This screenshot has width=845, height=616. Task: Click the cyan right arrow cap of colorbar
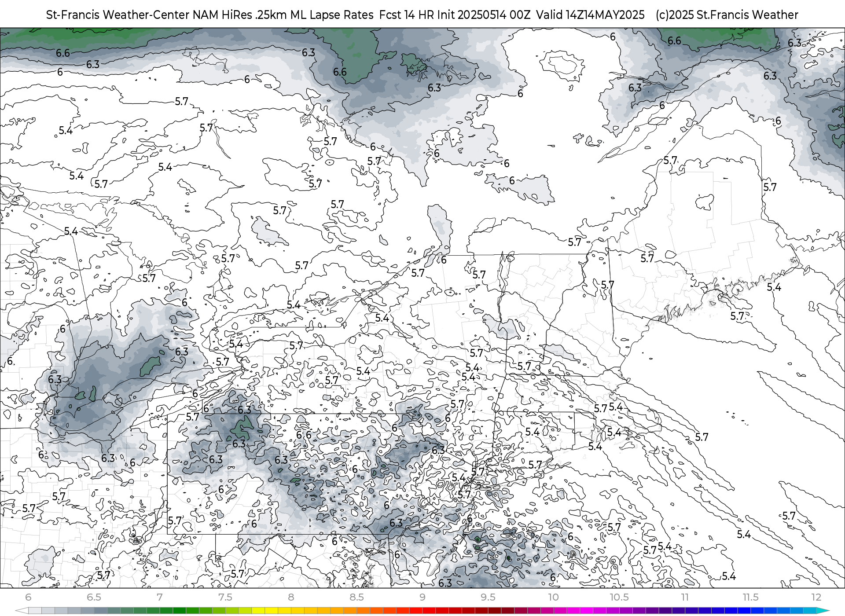click(x=823, y=611)
